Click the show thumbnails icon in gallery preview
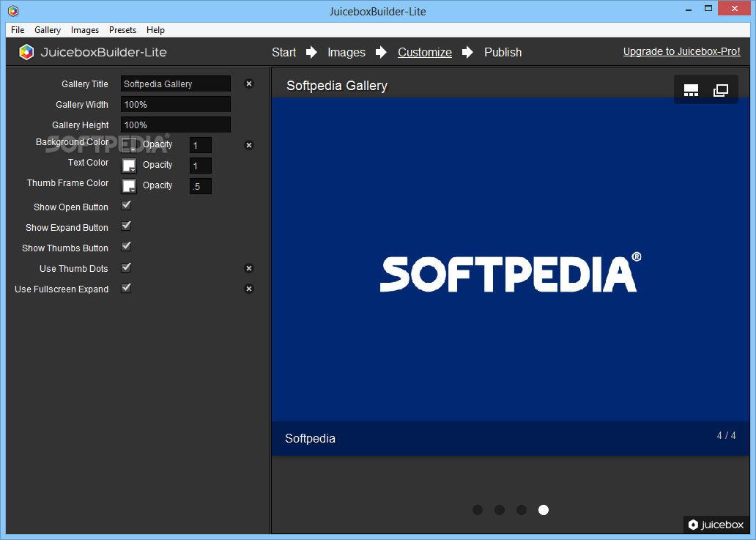Viewport: 756px width, 540px height. pyautogui.click(x=691, y=90)
